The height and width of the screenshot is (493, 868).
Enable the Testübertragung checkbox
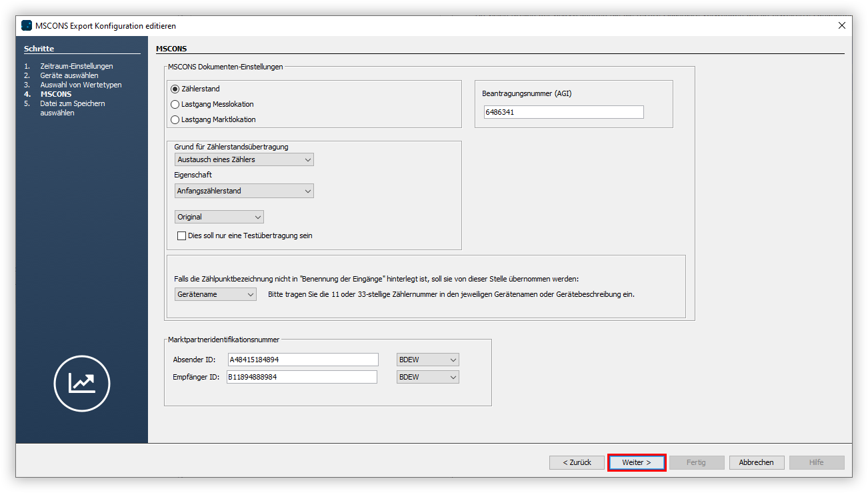pos(181,235)
